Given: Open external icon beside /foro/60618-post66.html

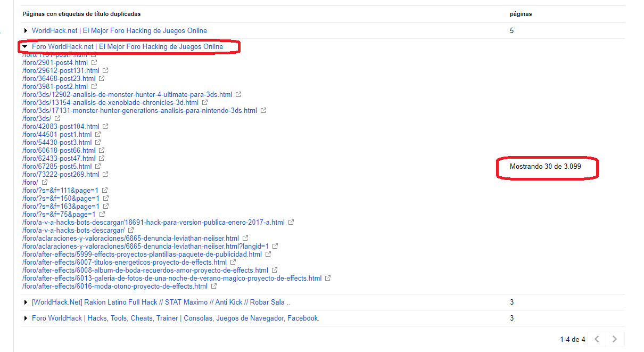Looking at the screenshot, I should (102, 150).
